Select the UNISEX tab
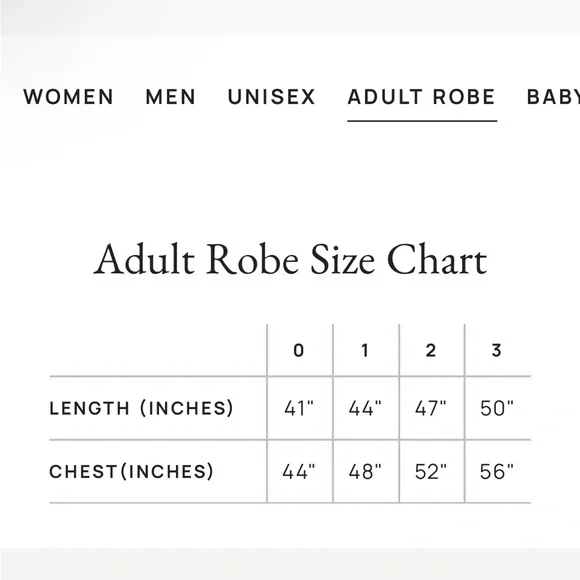 click(272, 97)
